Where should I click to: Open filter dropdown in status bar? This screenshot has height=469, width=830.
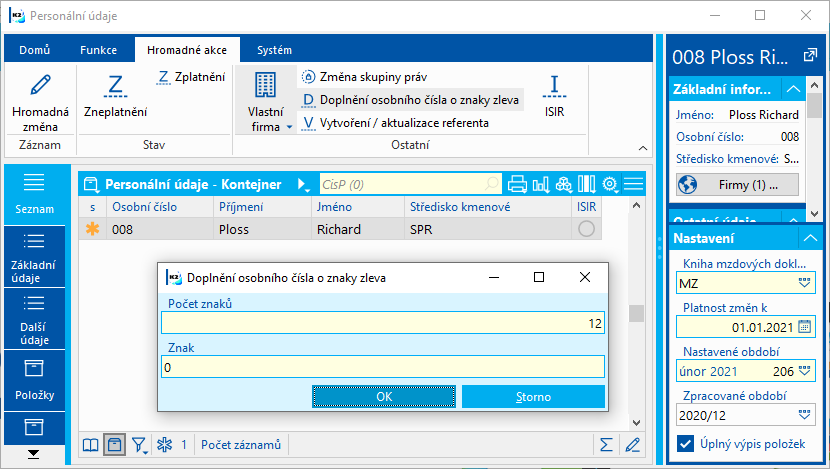pos(140,445)
